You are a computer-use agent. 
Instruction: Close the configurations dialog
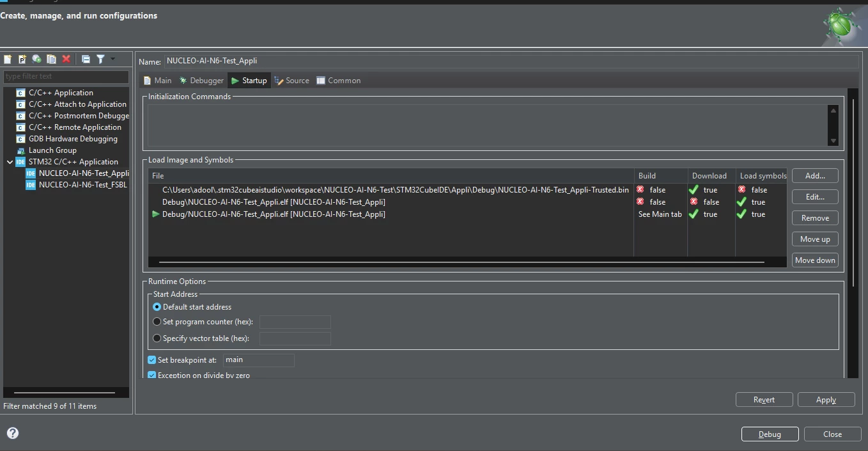point(833,434)
